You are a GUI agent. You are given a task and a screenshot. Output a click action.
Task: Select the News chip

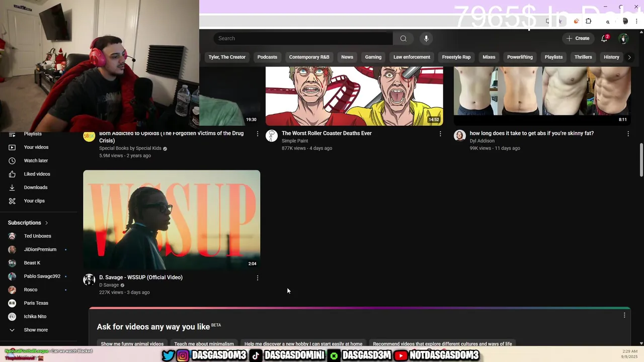347,57
